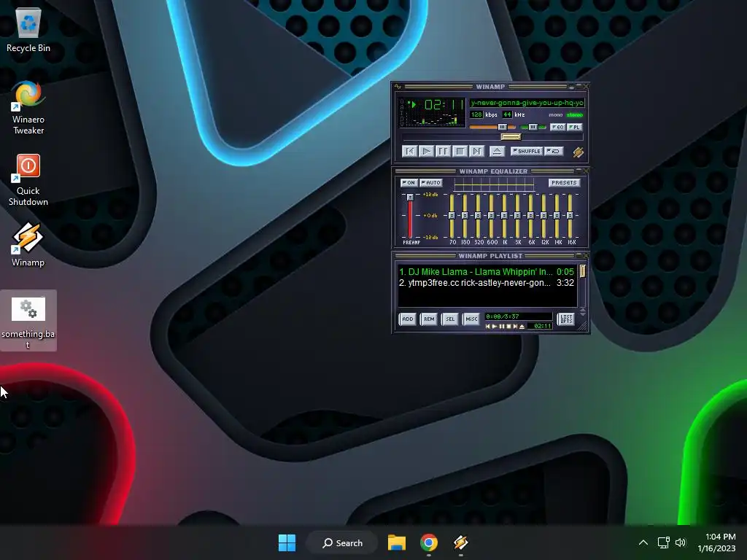
Task: Click the 12K equalizer band slider
Action: [543, 216]
